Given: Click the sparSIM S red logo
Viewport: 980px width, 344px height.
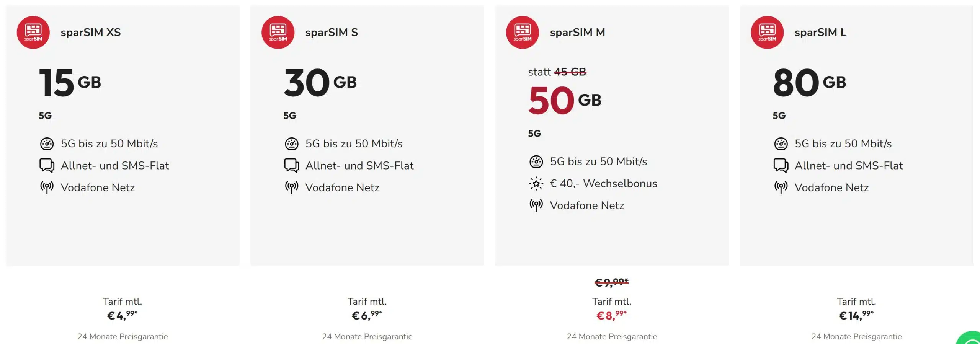Looking at the screenshot, I should (x=278, y=32).
